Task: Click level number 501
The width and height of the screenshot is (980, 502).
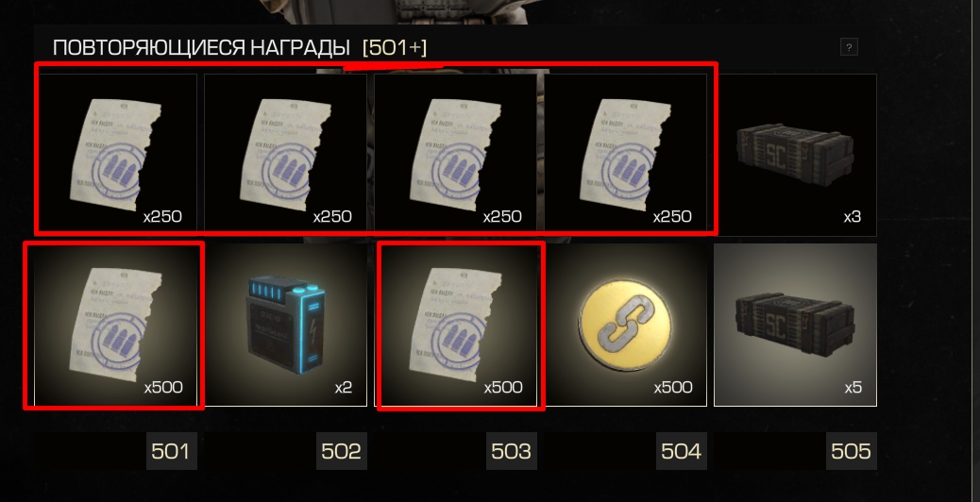Action: (171, 451)
